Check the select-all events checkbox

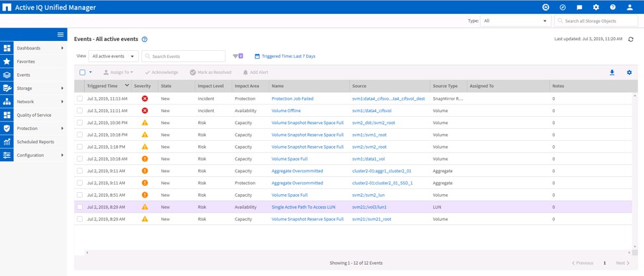pos(83,73)
